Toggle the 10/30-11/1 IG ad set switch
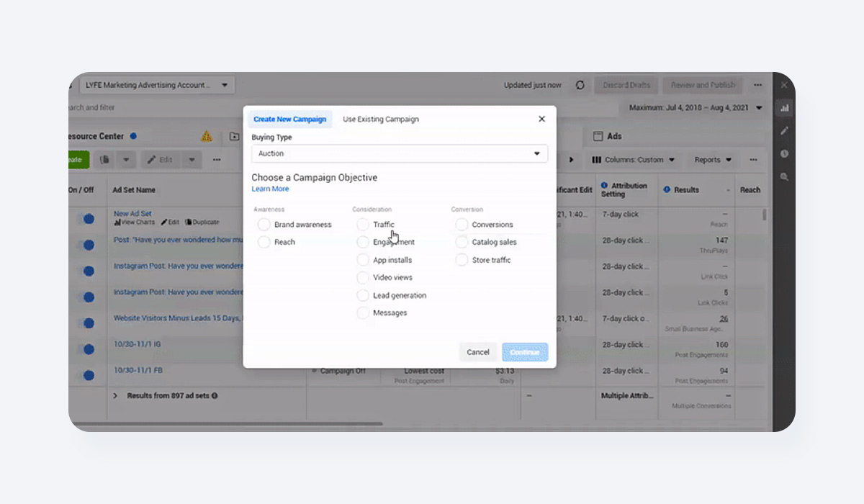The image size is (864, 504). click(86, 349)
